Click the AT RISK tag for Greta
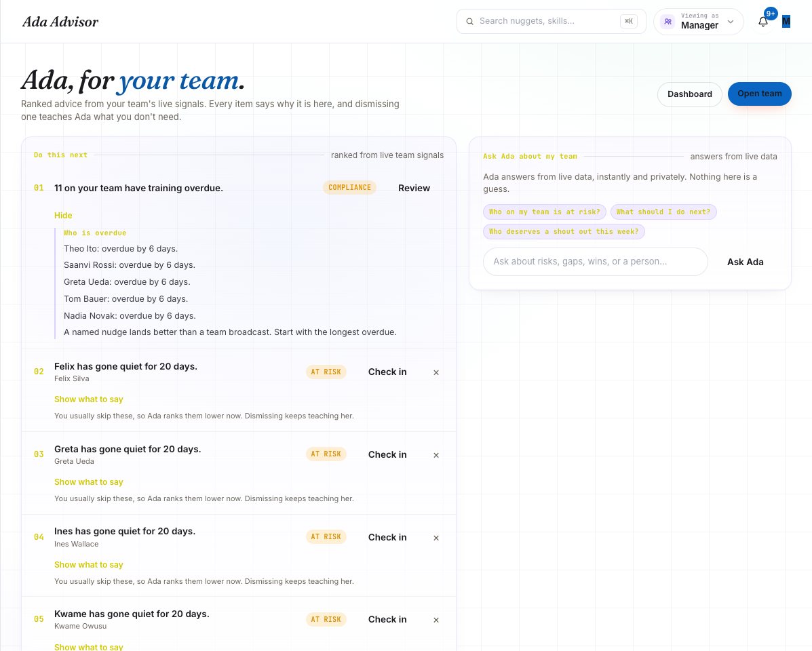This screenshot has width=812, height=651. coord(326,454)
